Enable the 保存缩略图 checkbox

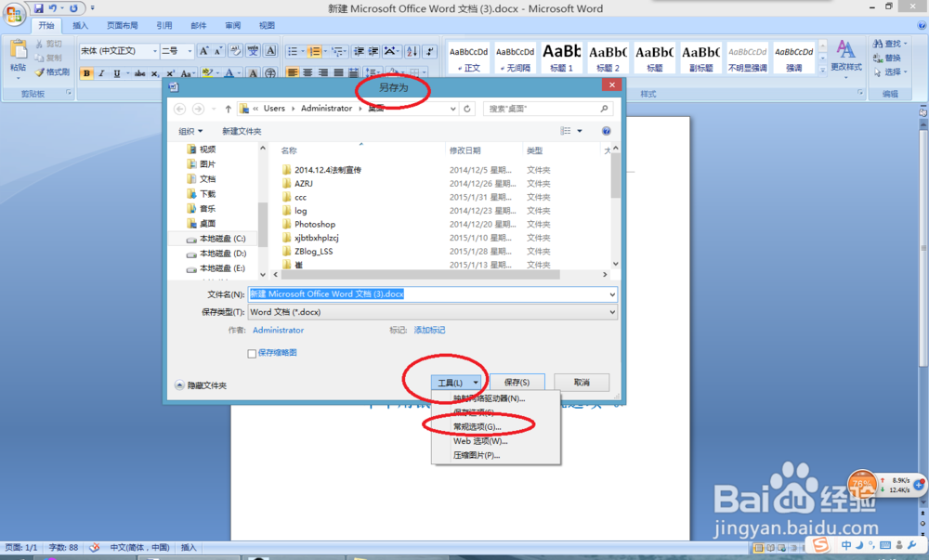[x=252, y=354]
